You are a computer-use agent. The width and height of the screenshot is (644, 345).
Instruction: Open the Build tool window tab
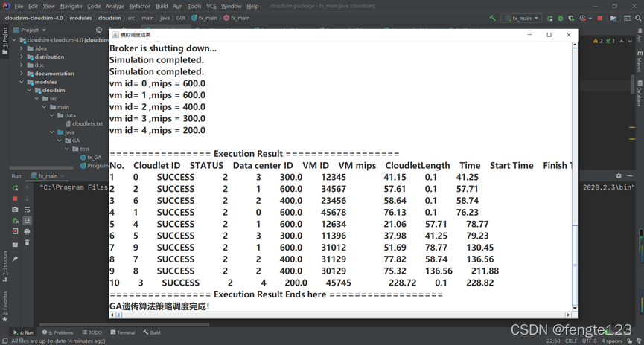pyautogui.click(x=152, y=332)
